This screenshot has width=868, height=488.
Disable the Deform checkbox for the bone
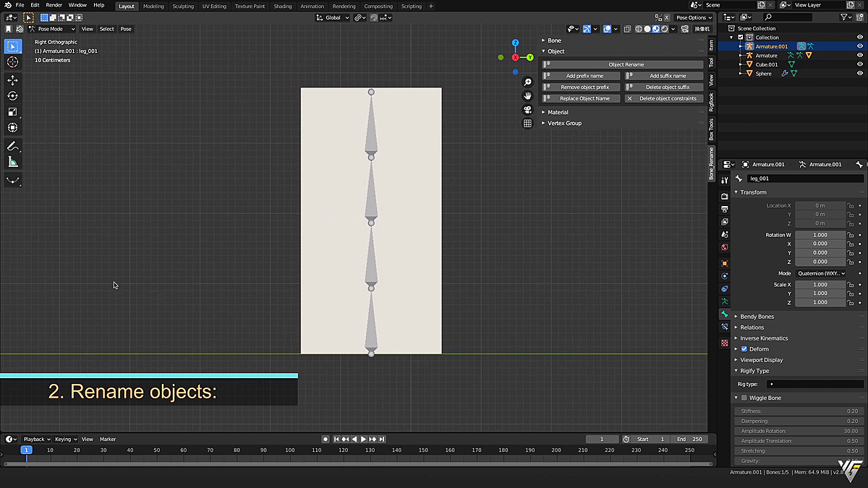[744, 348]
